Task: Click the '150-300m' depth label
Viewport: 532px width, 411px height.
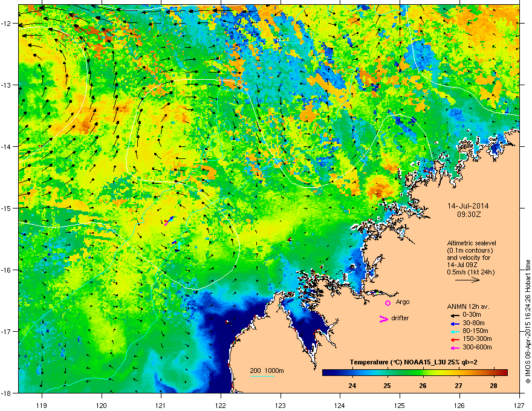Action: 477,338
